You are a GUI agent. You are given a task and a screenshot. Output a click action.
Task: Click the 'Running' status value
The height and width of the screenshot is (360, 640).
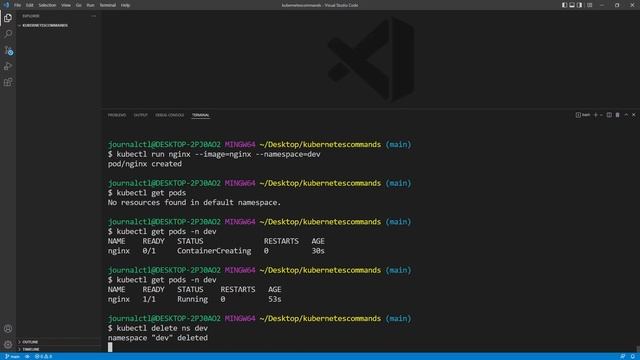[192, 299]
